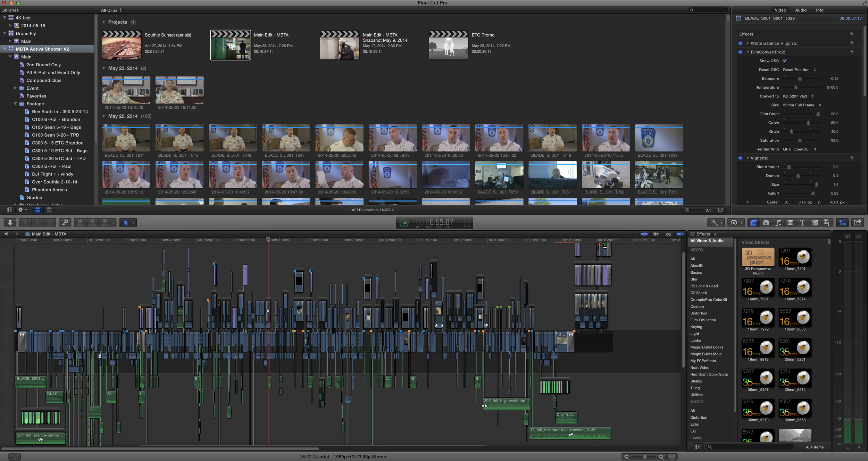Collapse the Projects section triangle

tap(103, 22)
